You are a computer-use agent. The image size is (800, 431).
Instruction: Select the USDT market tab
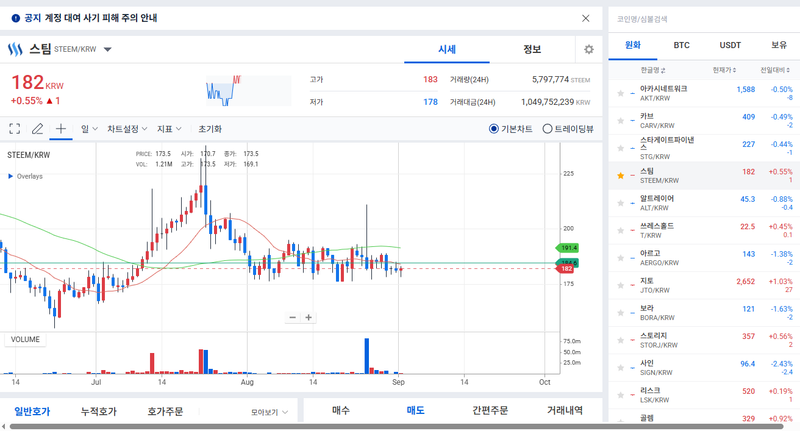pyautogui.click(x=730, y=45)
